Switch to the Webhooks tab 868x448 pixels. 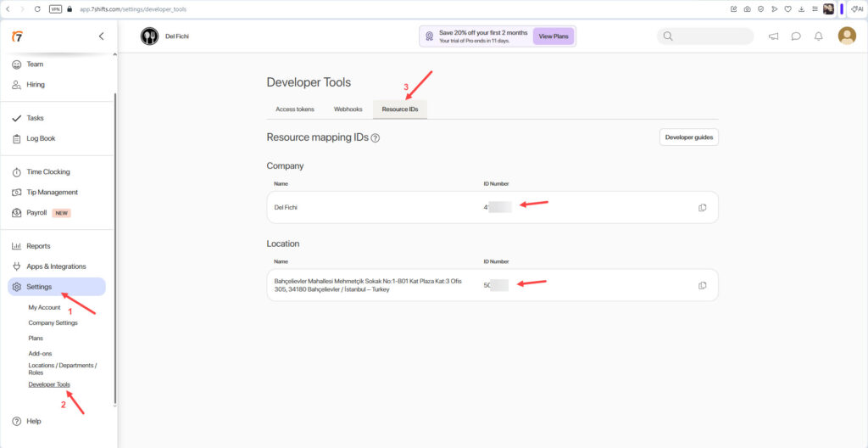pos(348,109)
